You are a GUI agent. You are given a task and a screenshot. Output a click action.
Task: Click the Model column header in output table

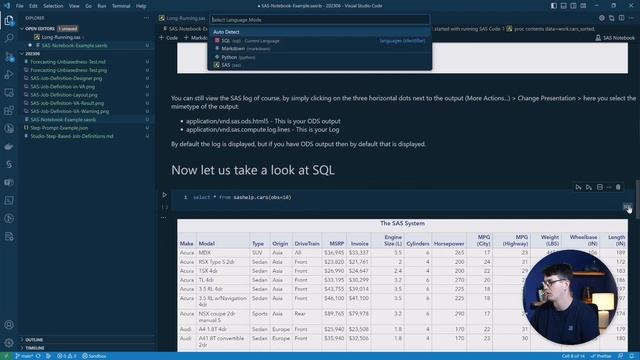click(207, 243)
